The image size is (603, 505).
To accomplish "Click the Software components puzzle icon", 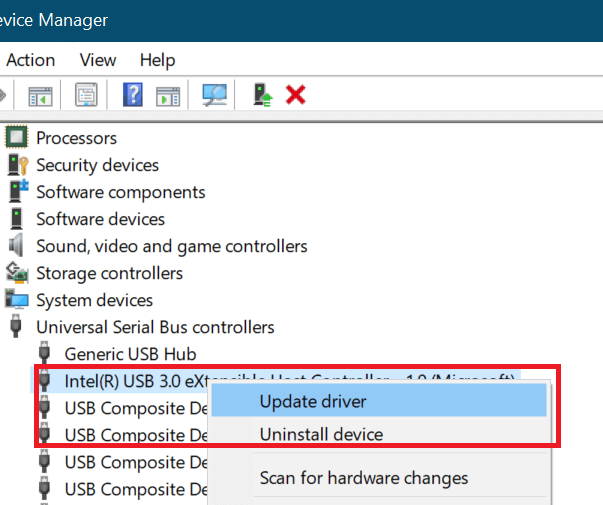I will (18, 191).
